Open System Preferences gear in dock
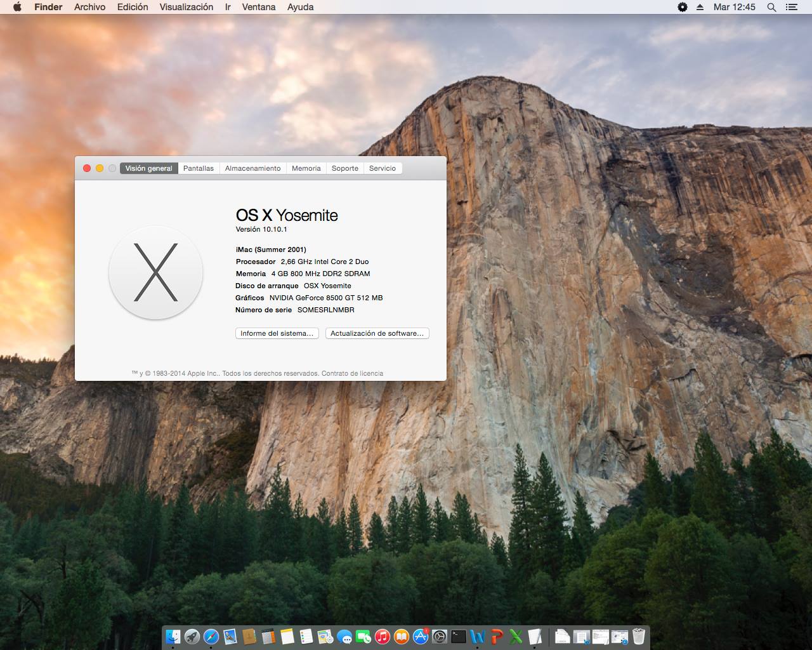Viewport: 812px width, 650px height. click(x=440, y=636)
